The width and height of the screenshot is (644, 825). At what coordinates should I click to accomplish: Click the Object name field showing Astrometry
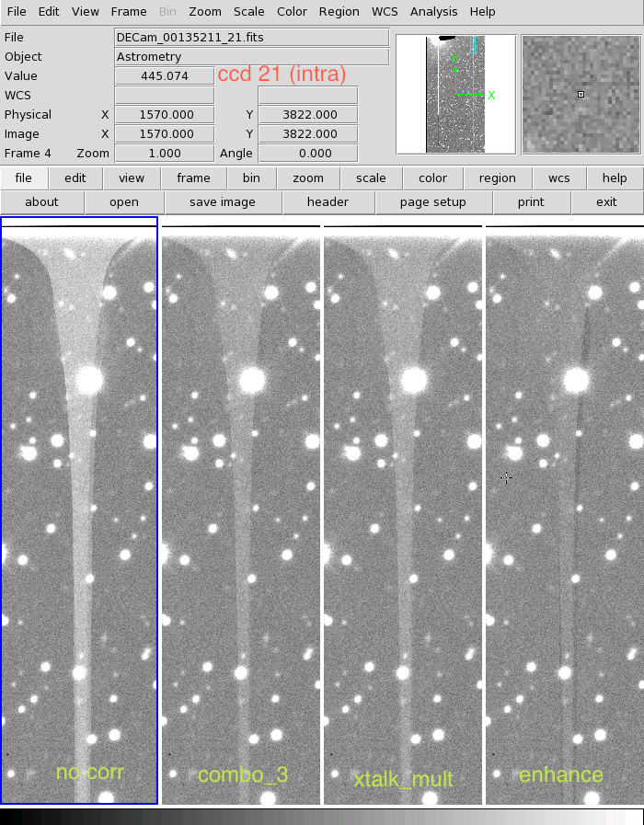click(251, 57)
